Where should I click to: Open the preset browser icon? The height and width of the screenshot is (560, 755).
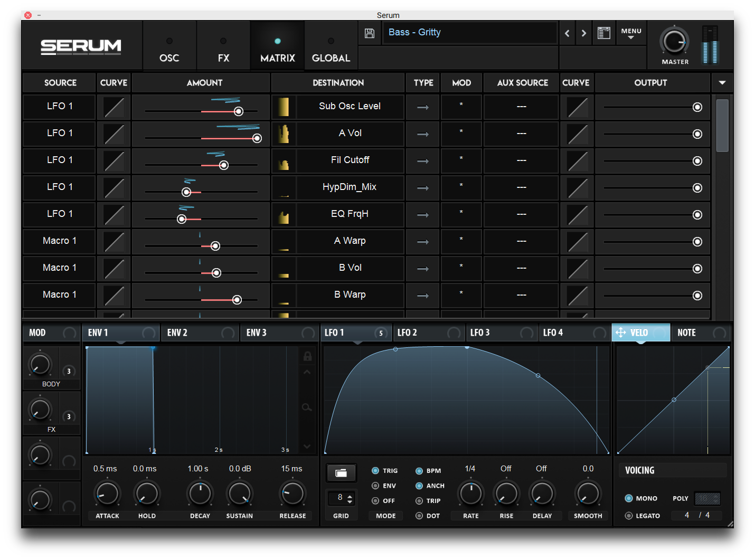coord(604,33)
